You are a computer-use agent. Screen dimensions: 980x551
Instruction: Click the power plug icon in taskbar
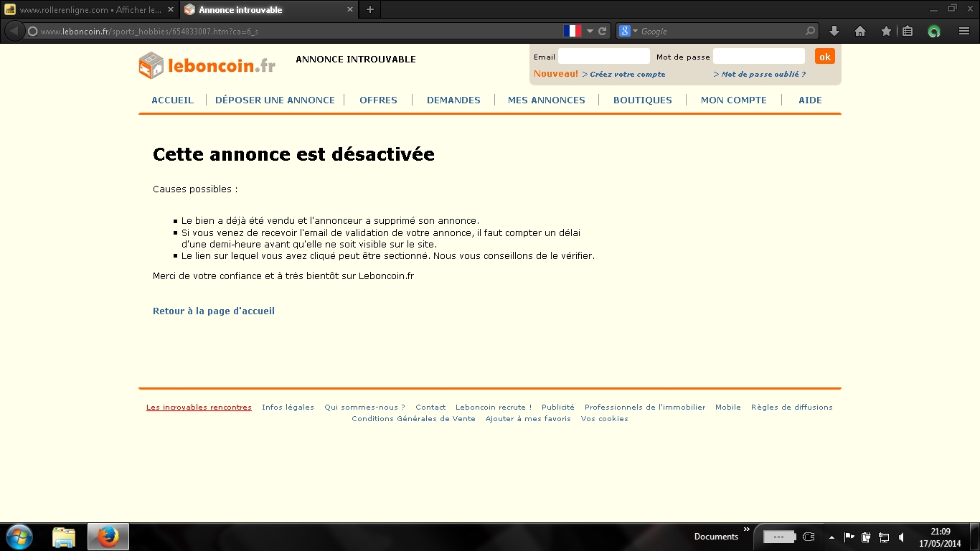[x=809, y=537]
